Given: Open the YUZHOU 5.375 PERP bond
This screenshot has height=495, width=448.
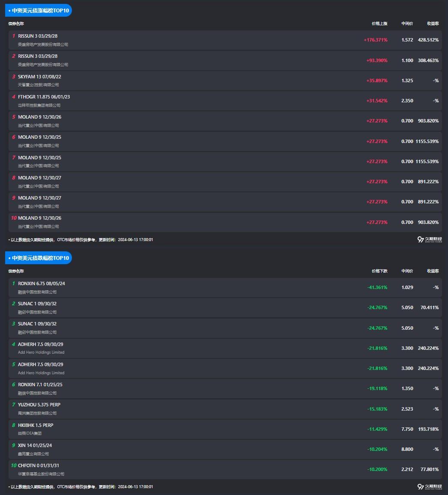Looking at the screenshot, I should pyautogui.click(x=39, y=405).
